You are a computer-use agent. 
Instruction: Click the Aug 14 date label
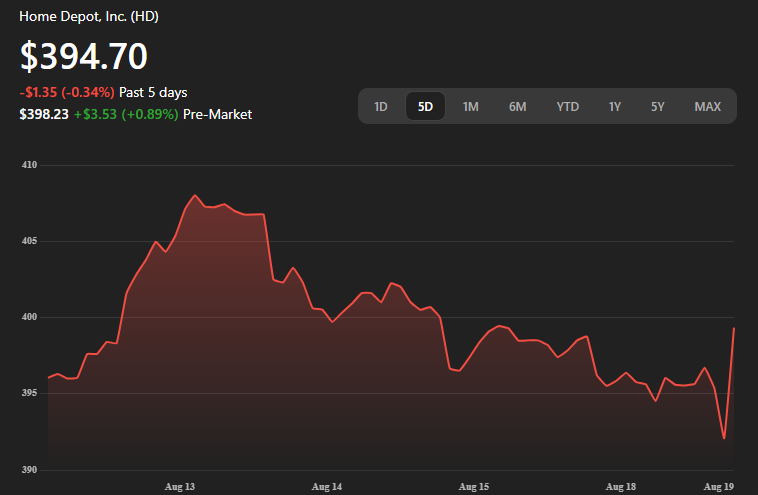(x=327, y=486)
